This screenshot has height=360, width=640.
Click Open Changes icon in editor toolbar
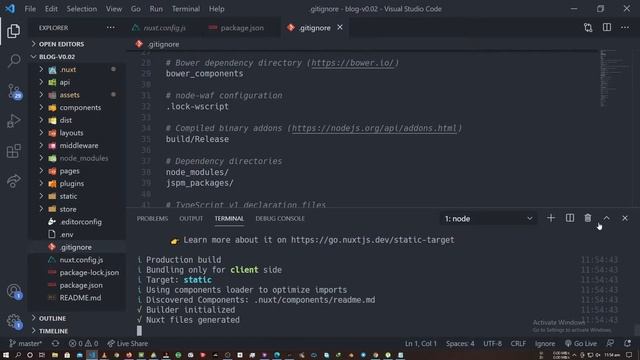click(588, 27)
